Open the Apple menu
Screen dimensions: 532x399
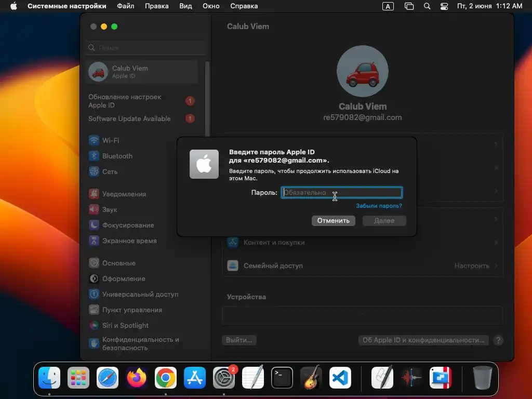click(x=14, y=6)
